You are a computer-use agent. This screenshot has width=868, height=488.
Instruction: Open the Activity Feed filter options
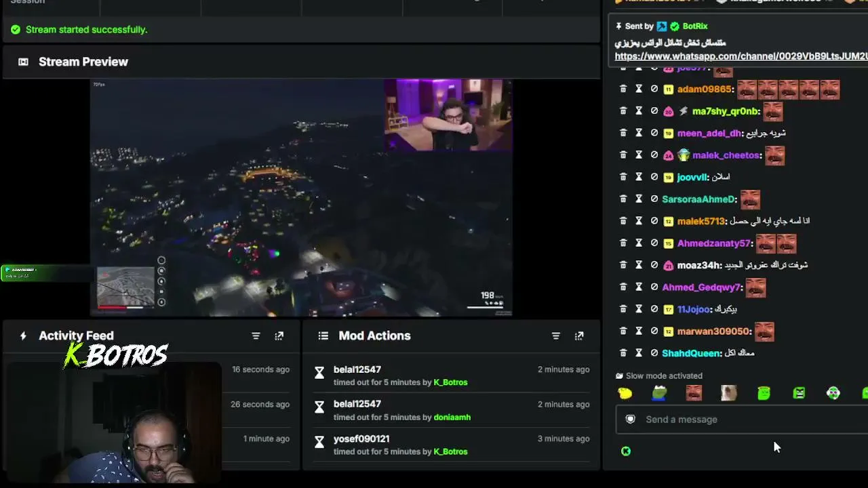(x=256, y=335)
